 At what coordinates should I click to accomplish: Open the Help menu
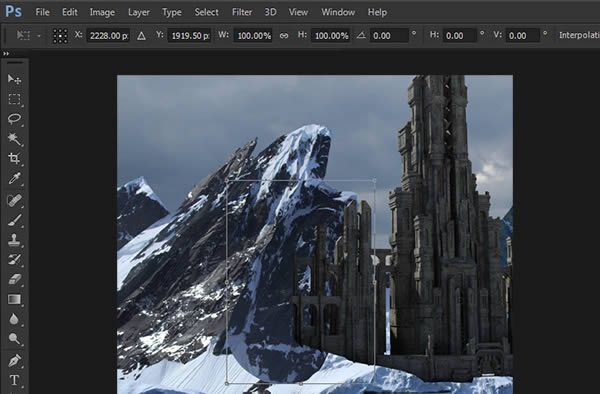(x=377, y=12)
